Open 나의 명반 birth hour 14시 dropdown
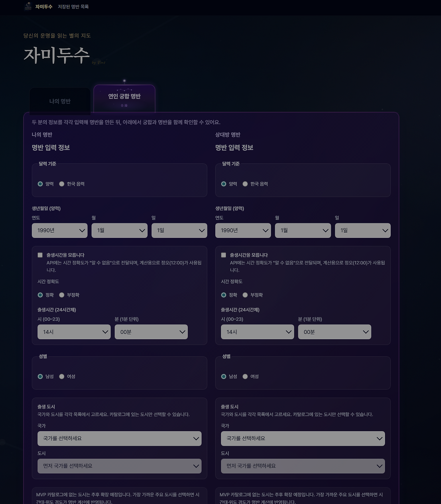Screen dimensions: 441x504 (x=74, y=332)
